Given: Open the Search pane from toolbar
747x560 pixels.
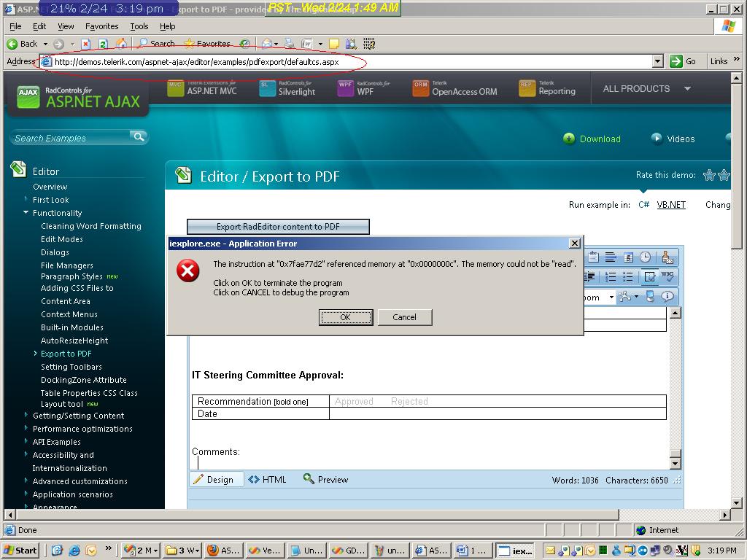Looking at the screenshot, I should pyautogui.click(x=156, y=43).
